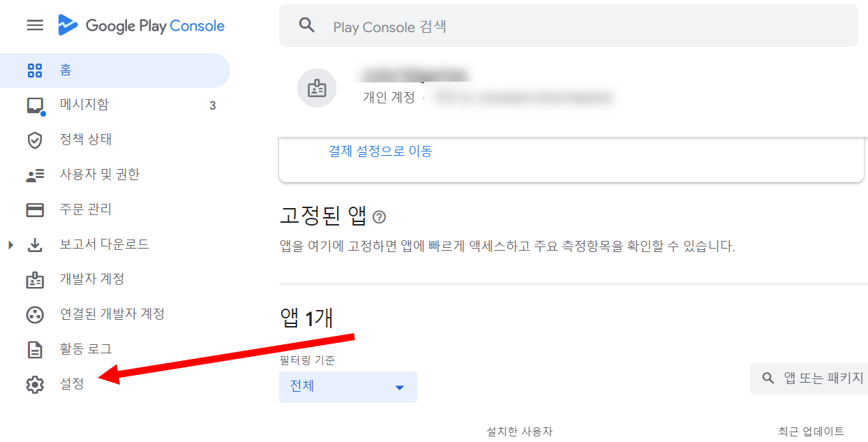This screenshot has width=868, height=442.
Task: Focus the Play Console 검색 search field
Action: [569, 26]
